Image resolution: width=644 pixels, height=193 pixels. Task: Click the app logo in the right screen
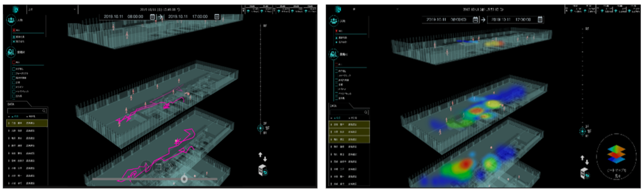click(338, 9)
